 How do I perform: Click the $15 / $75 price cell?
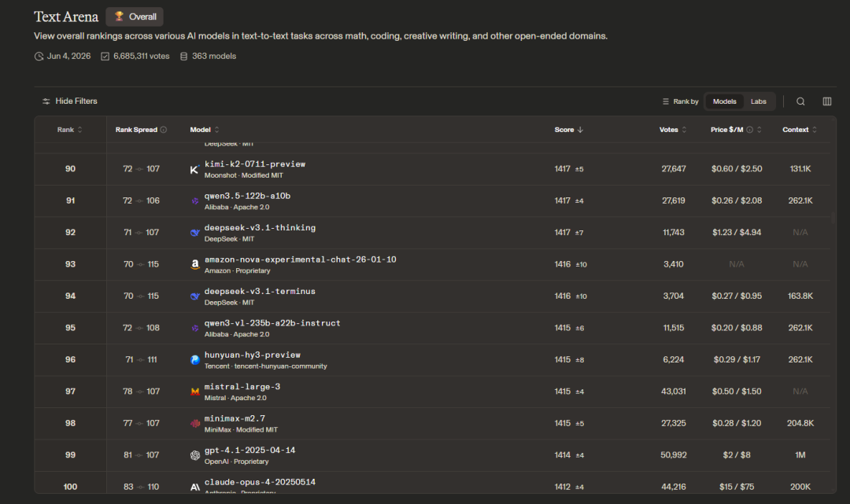pyautogui.click(x=737, y=487)
